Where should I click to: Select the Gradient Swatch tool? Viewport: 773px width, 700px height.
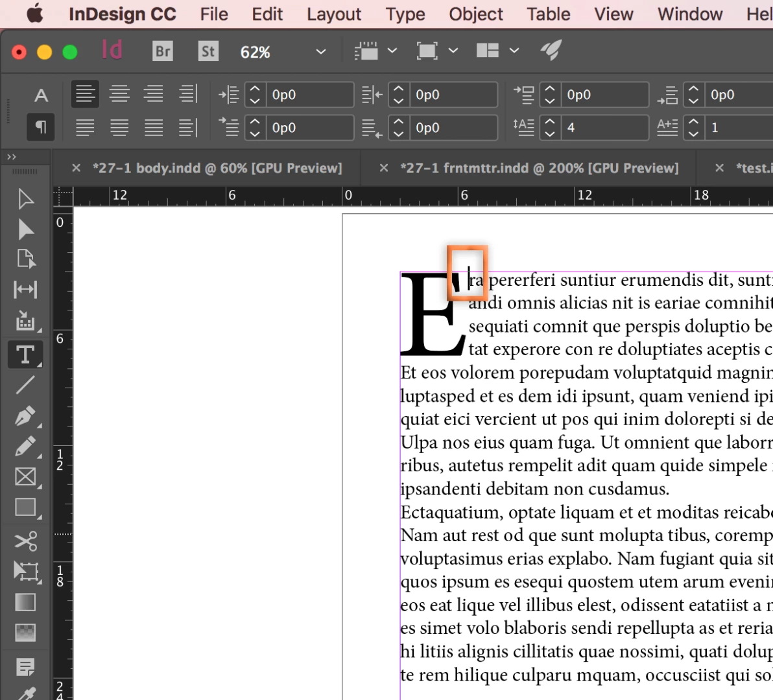pos(25,602)
